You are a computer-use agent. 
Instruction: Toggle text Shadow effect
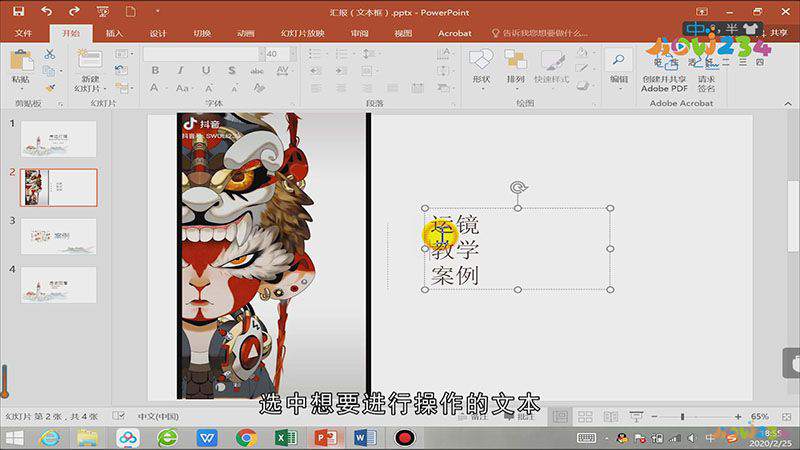232,70
